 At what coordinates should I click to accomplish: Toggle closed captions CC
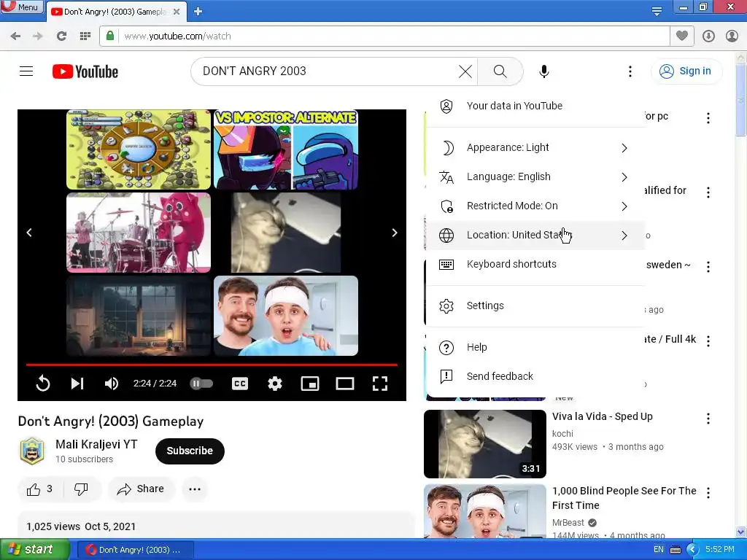coord(239,384)
